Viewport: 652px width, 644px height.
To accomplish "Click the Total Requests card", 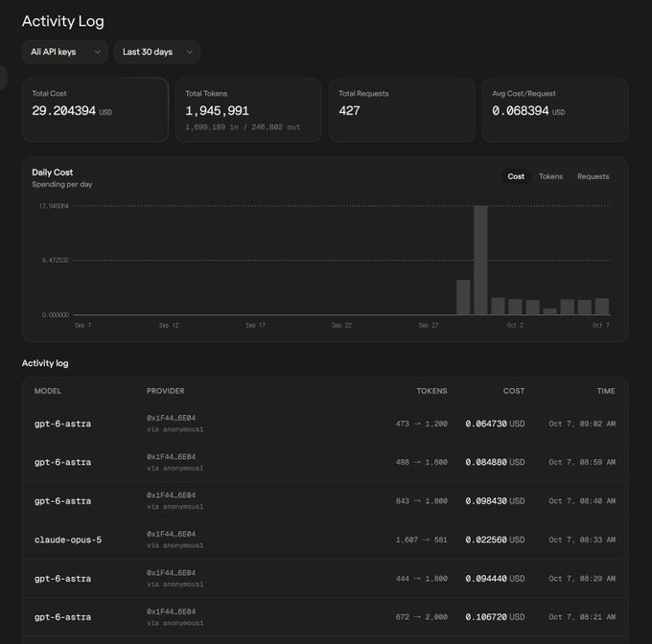I will (x=402, y=110).
